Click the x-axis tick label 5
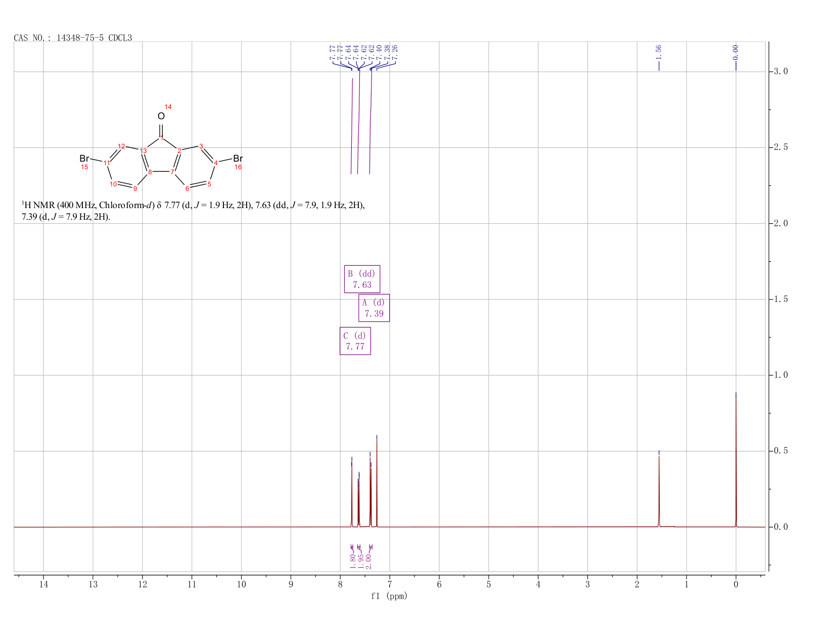This screenshot has width=834, height=644. pos(489,584)
